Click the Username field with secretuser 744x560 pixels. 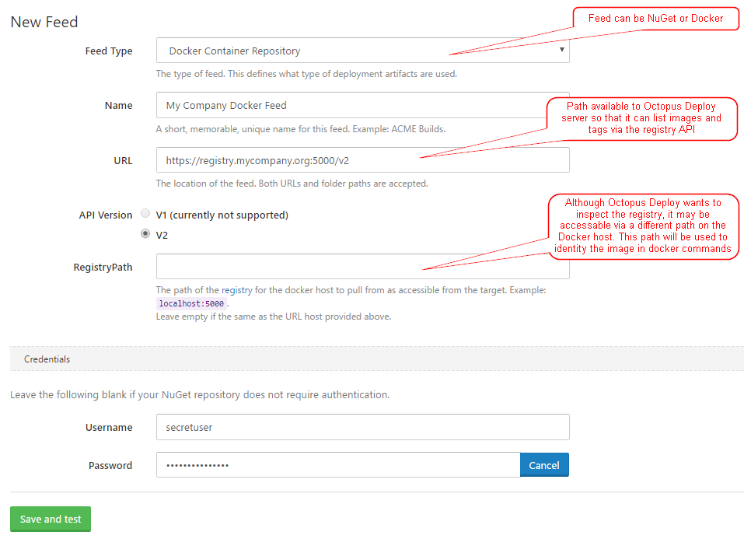(x=362, y=427)
